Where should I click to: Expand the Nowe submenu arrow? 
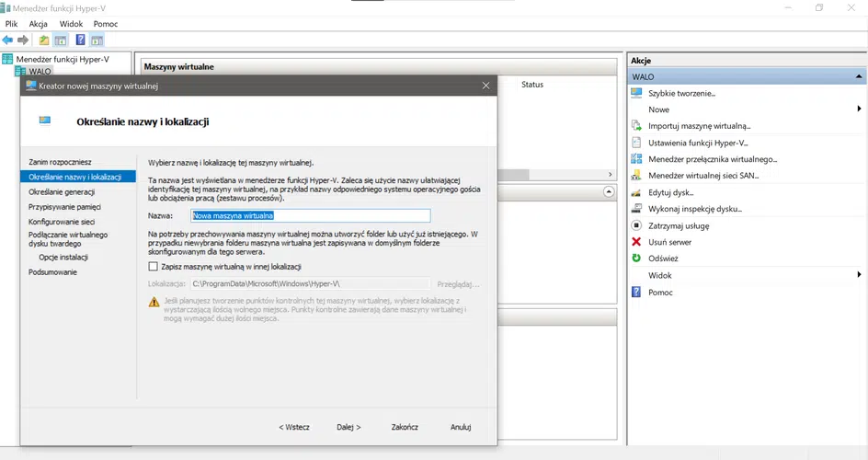click(x=859, y=109)
